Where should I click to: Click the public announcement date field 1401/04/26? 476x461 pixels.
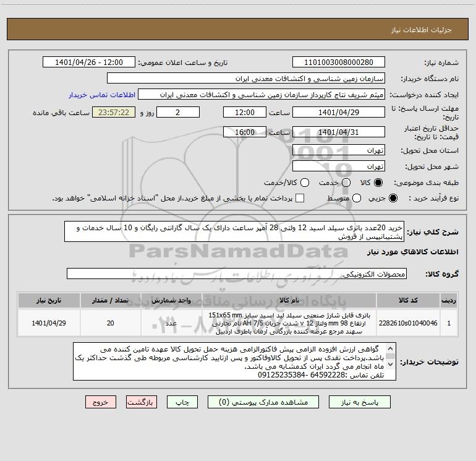tap(89, 62)
